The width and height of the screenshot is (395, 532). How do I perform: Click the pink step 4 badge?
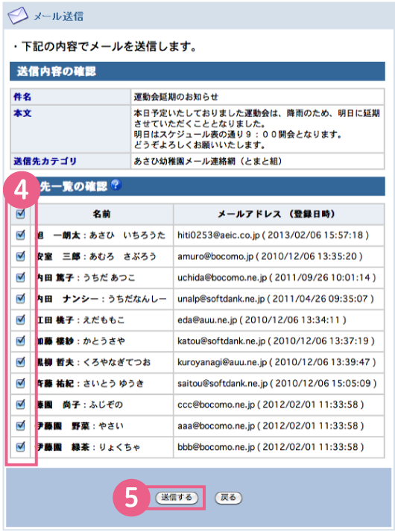click(x=21, y=190)
